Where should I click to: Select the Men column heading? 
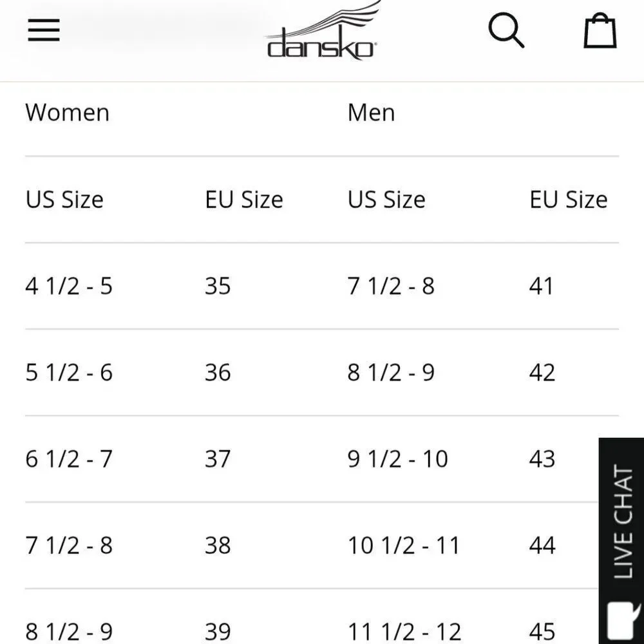pos(372,113)
